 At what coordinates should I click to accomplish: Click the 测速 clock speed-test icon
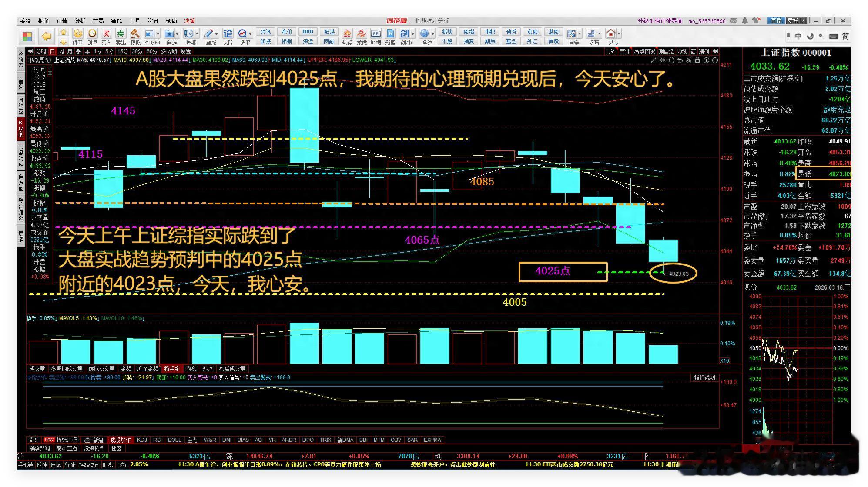(x=92, y=33)
